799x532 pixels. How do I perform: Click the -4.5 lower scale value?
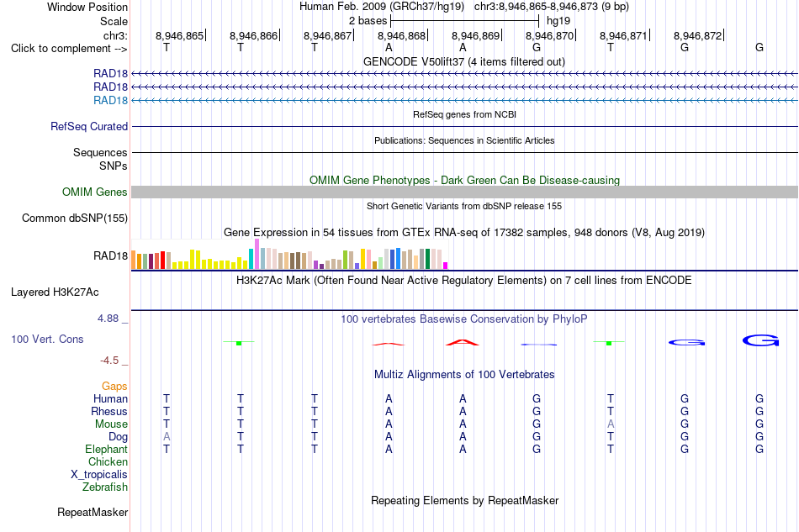tap(109, 361)
